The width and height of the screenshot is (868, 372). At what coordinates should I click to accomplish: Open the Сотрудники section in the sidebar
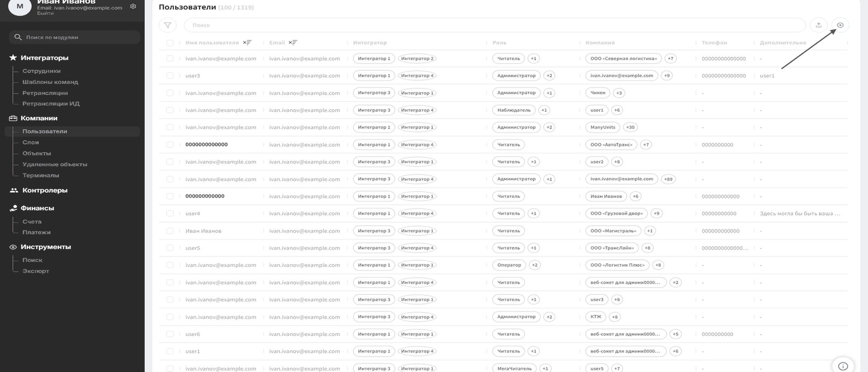click(x=42, y=71)
